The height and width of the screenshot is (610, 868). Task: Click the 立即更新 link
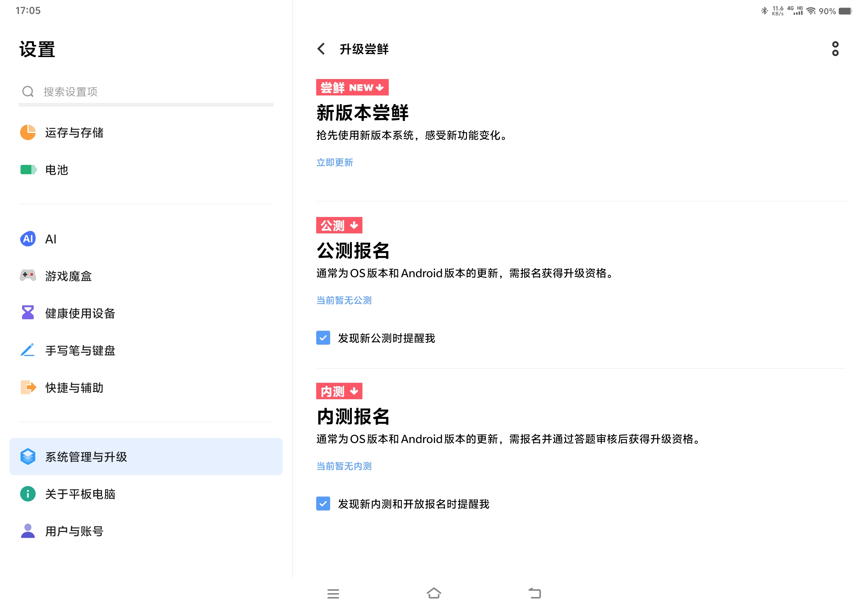334,162
